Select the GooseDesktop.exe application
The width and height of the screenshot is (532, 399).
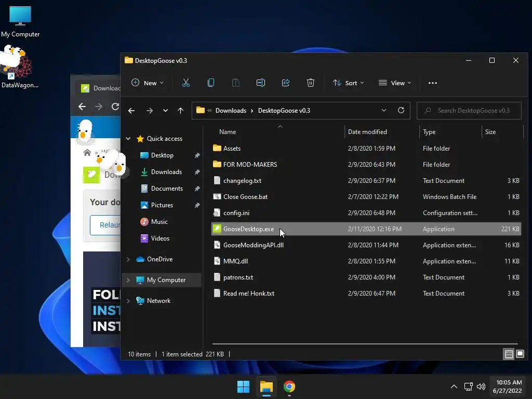[x=366, y=229]
